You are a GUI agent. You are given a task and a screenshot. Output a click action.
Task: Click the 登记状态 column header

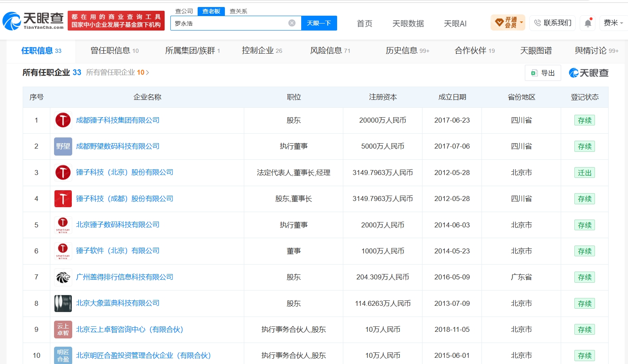[x=585, y=97]
